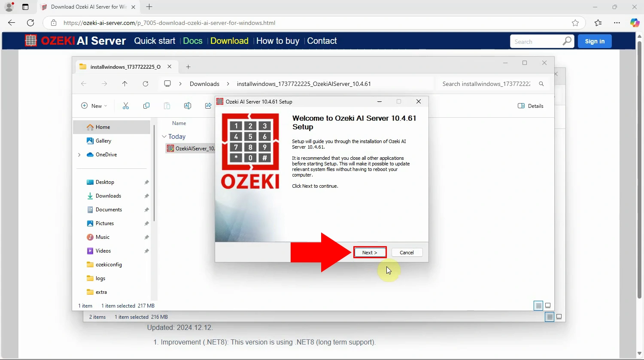Click Downloads in the Explorer breadcrumb path
Viewport: 644px width, 360px height.
[x=204, y=84]
